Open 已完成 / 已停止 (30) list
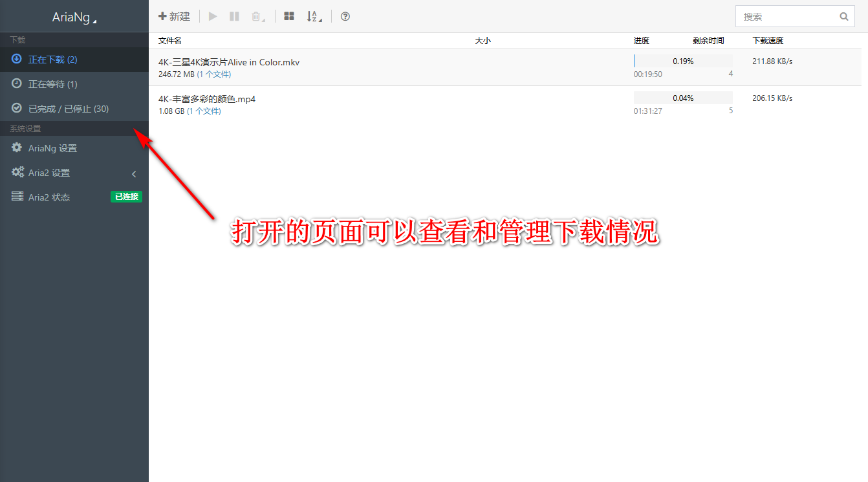Image resolution: width=868 pixels, height=482 pixels. coord(68,109)
